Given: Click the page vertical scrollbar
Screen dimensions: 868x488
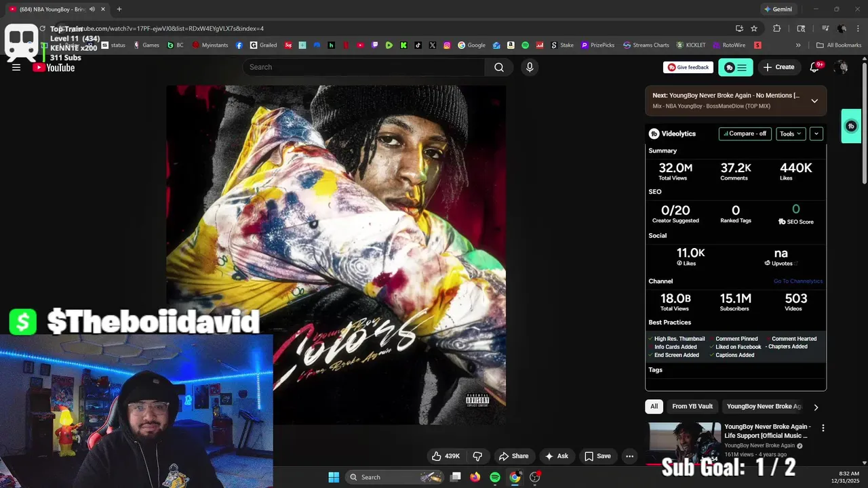Looking at the screenshot, I should 864,122.
